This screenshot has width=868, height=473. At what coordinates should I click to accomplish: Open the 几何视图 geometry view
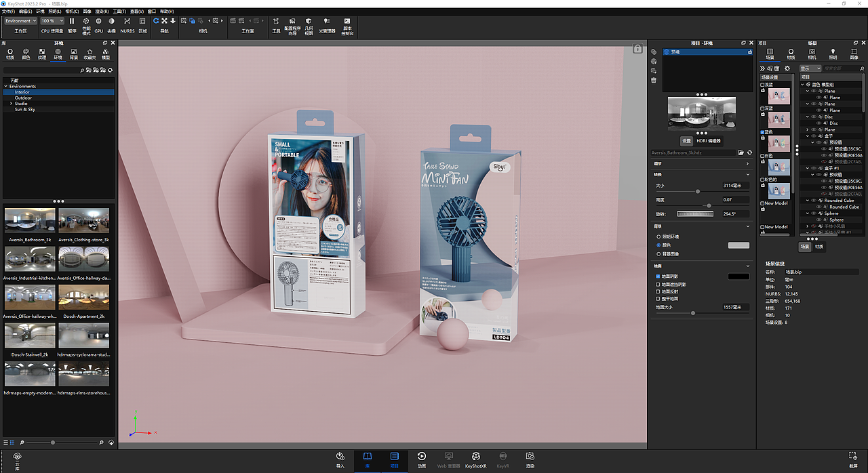[x=309, y=26]
